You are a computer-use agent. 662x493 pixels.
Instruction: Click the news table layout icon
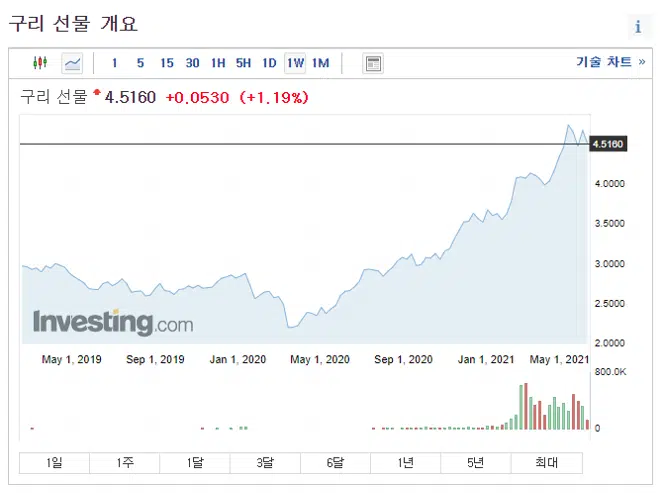coord(373,64)
